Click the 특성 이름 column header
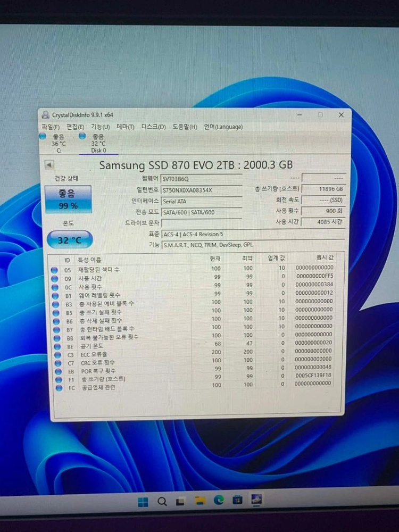Viewport: 399px width, 532px height. 89,260
